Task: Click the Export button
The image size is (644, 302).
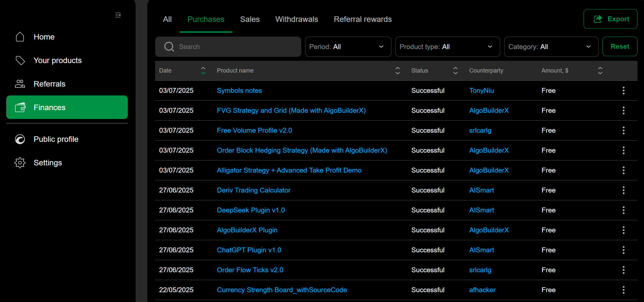Action: click(610, 19)
